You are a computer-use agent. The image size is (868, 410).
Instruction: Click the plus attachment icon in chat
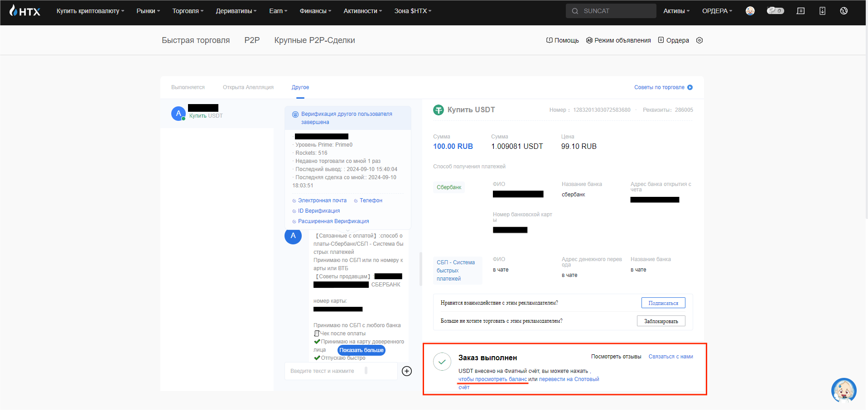407,371
